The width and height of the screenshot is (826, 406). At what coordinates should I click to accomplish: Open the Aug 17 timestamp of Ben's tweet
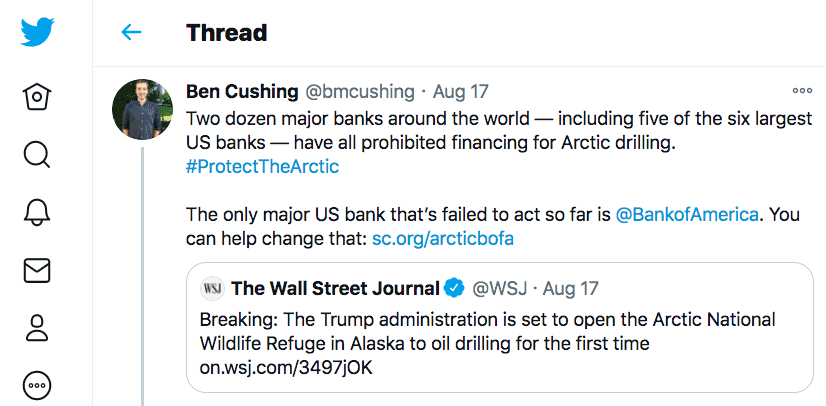pos(459,92)
